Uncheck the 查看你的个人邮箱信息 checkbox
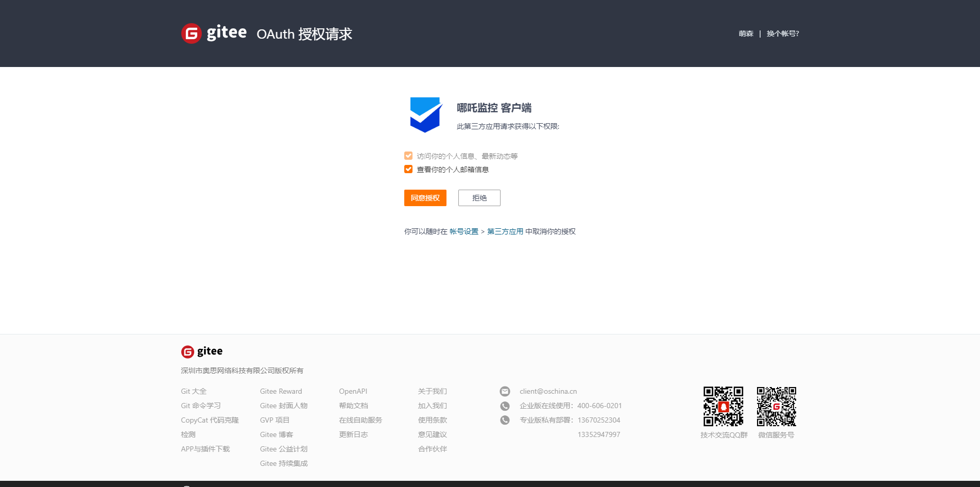Viewport: 980px width, 487px height. coord(408,169)
